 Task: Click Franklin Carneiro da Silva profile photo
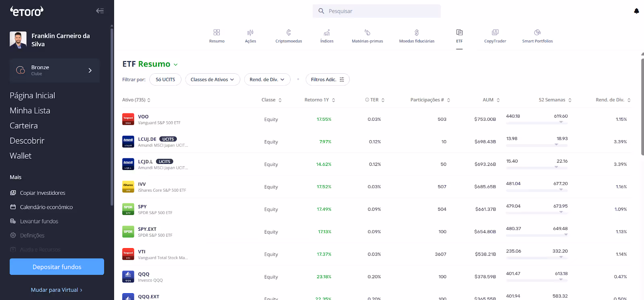pyautogui.click(x=18, y=40)
